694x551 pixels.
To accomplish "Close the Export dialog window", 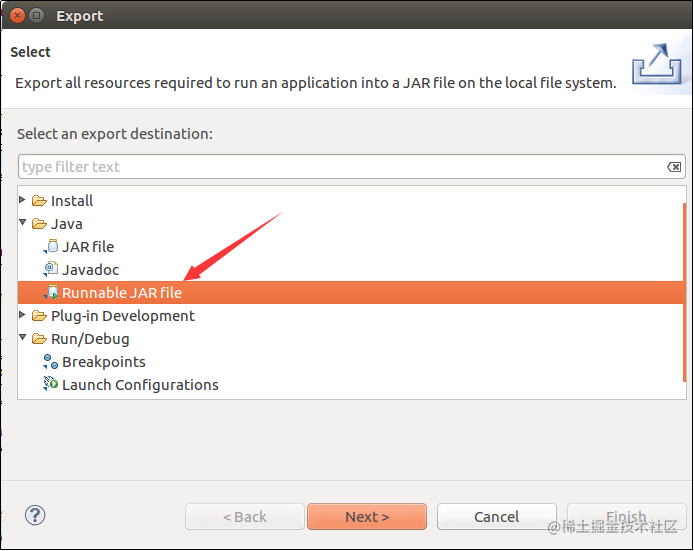I will pyautogui.click(x=17, y=16).
